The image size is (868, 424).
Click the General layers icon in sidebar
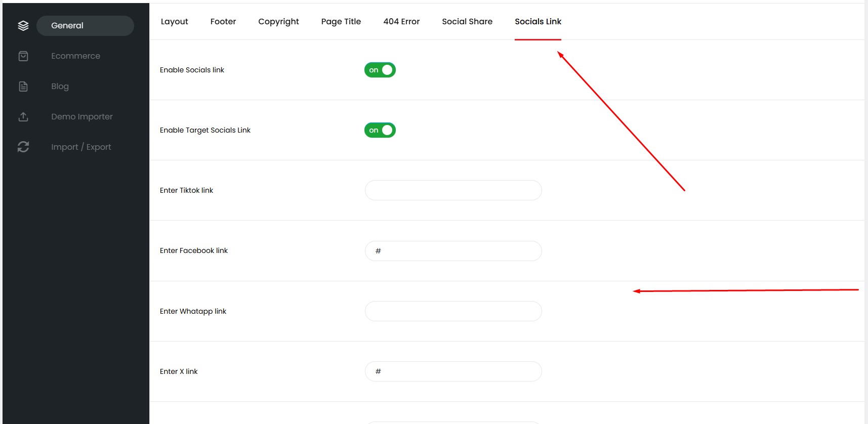click(x=23, y=26)
